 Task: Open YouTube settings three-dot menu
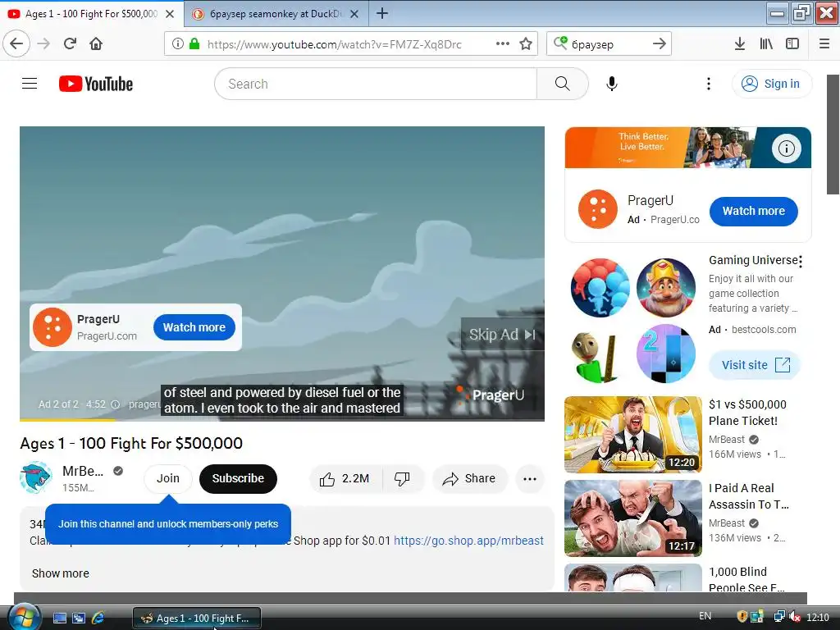708,84
